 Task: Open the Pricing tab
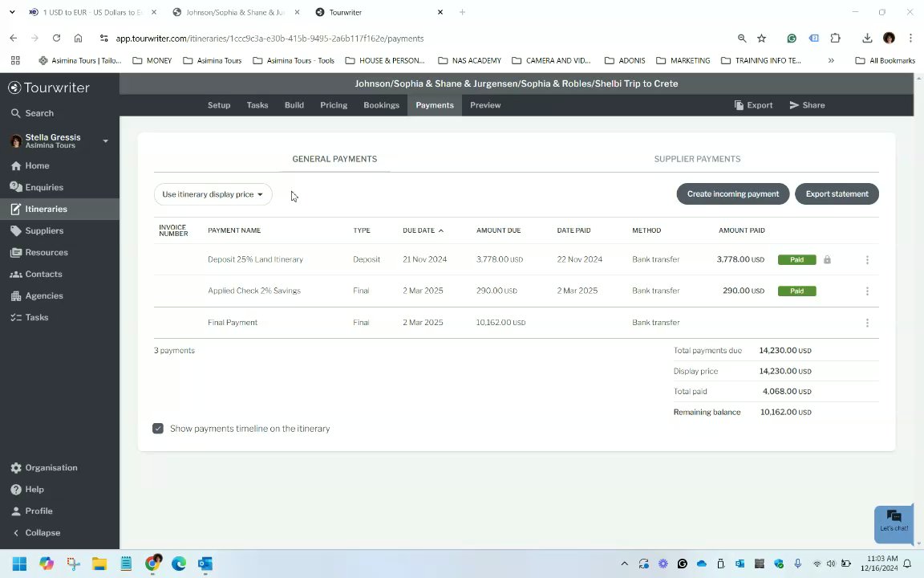[334, 105]
